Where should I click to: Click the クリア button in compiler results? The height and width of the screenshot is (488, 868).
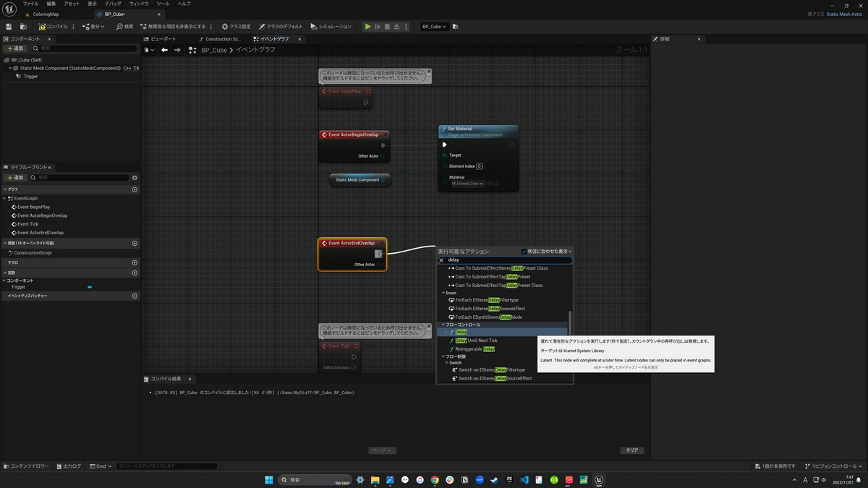pyautogui.click(x=632, y=450)
